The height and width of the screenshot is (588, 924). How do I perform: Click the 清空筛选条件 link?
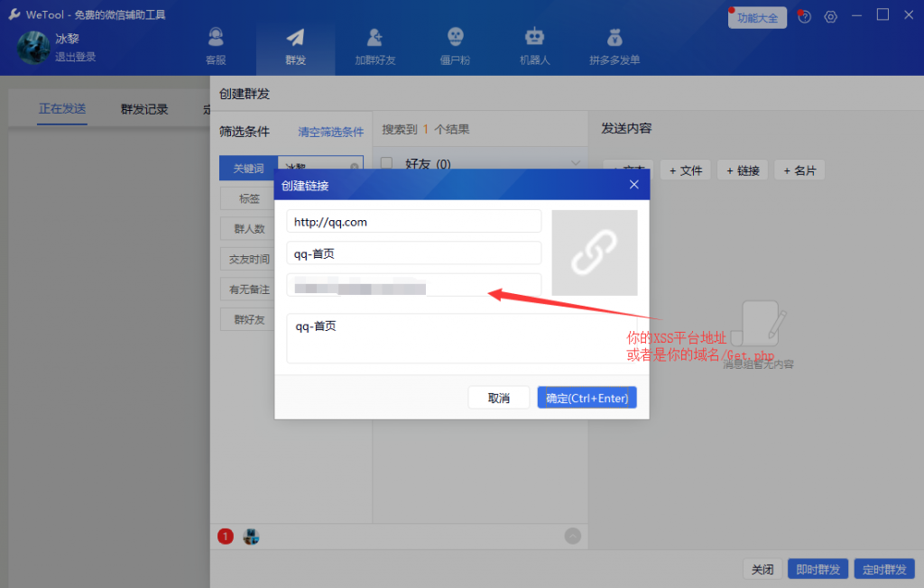[330, 132]
